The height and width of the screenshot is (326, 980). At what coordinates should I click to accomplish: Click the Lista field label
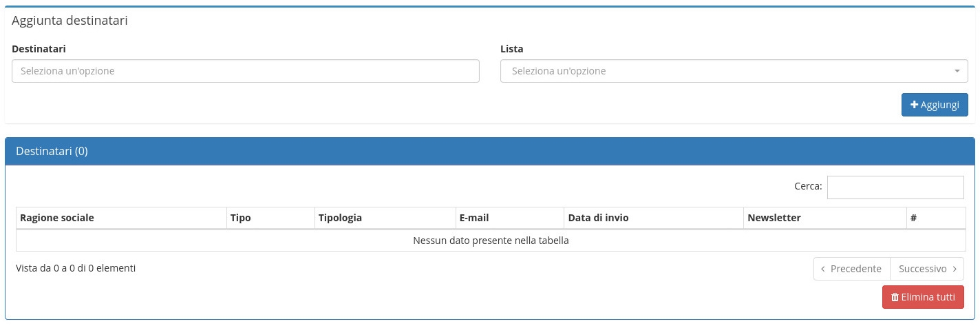(511, 49)
